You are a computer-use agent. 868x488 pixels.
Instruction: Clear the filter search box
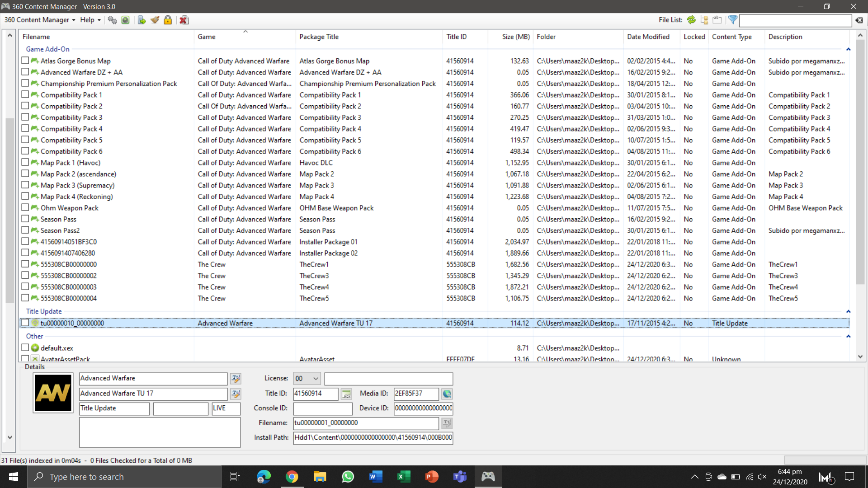click(859, 20)
